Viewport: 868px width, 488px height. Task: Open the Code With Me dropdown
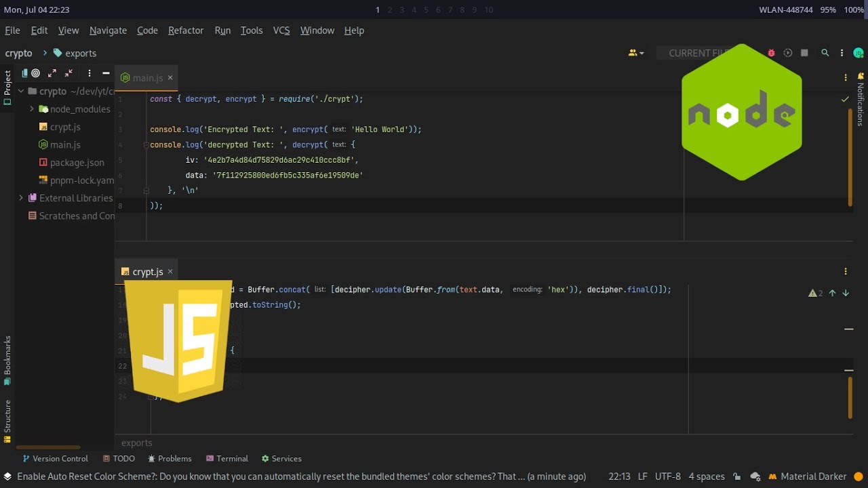tap(636, 53)
